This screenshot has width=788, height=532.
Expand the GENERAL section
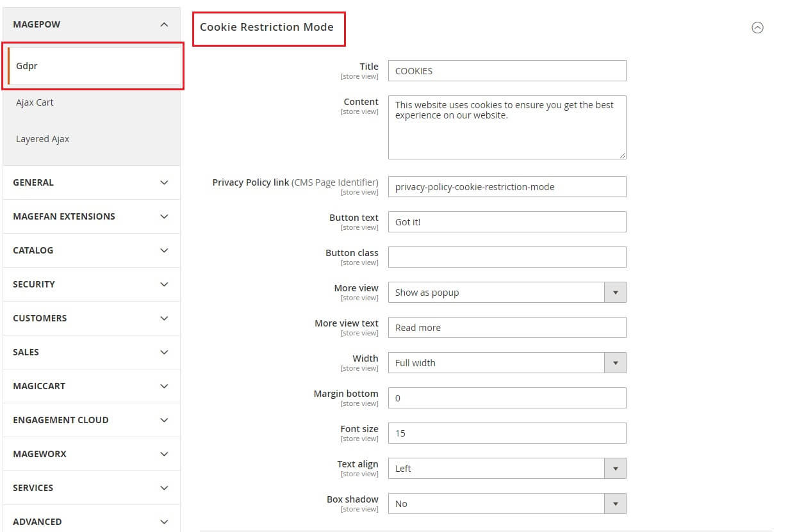(91, 182)
